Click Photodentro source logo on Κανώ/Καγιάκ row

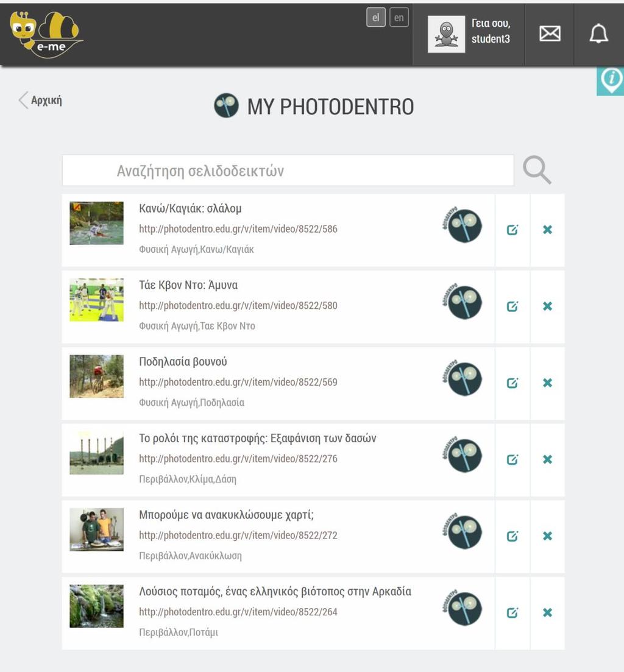point(463,225)
